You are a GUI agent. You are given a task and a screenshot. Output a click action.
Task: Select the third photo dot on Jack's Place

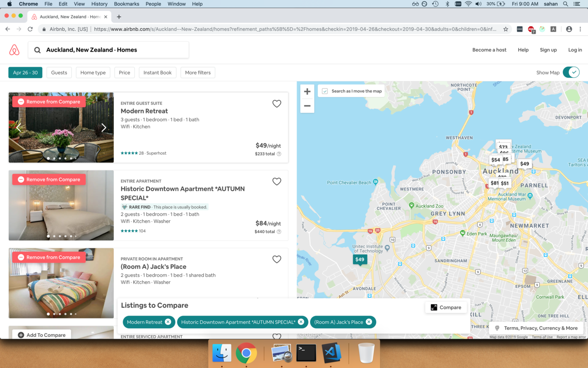60,314
